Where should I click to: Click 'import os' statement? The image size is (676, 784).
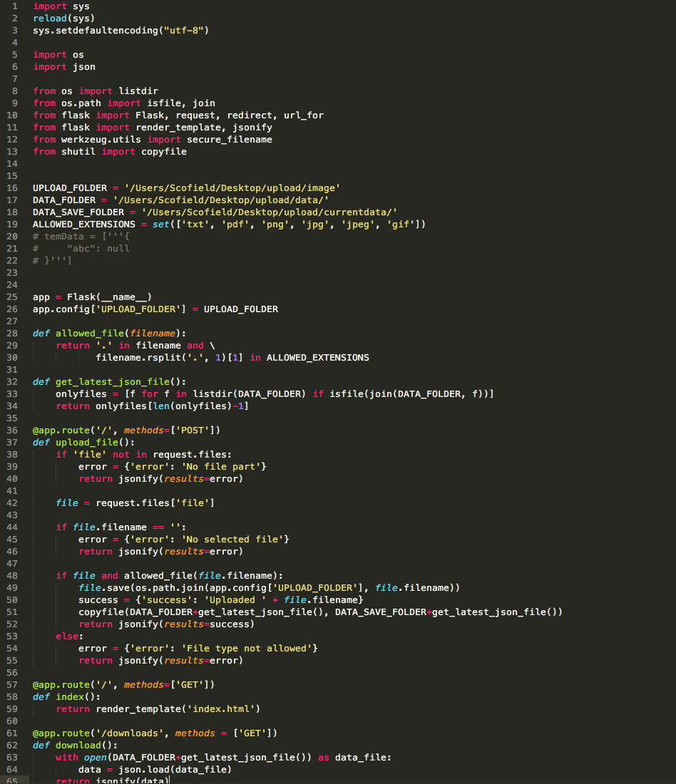tap(58, 54)
